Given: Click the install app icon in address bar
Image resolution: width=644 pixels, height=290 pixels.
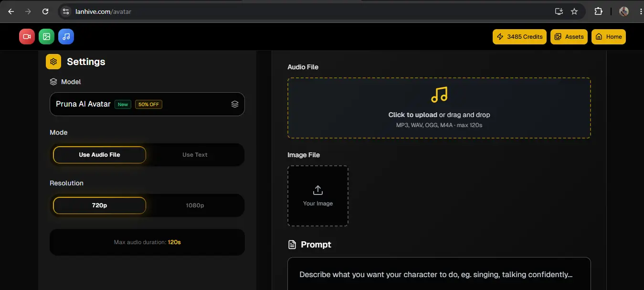Looking at the screenshot, I should (x=559, y=11).
